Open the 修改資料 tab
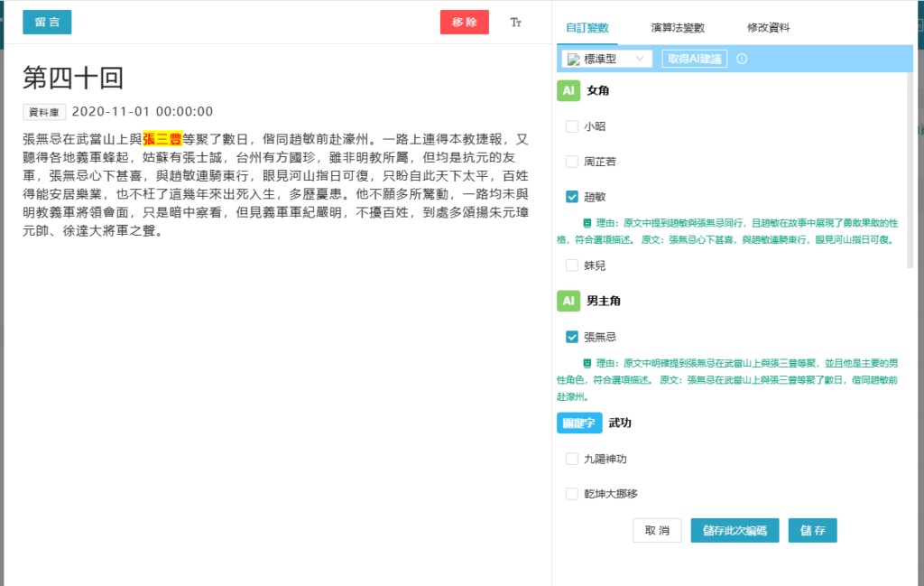The image size is (924, 586). click(x=768, y=28)
